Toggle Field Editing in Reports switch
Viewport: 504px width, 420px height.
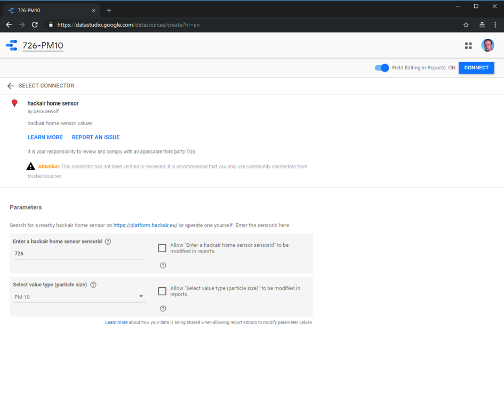tap(382, 68)
